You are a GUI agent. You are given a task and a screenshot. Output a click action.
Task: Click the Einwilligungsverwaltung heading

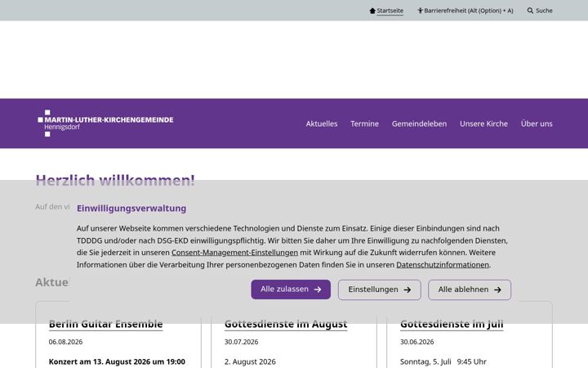pos(131,209)
